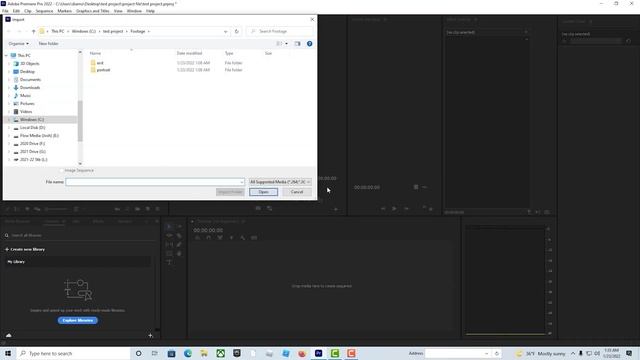Click the Cancel button in Import dialog
The height and width of the screenshot is (360, 640).
click(x=297, y=192)
